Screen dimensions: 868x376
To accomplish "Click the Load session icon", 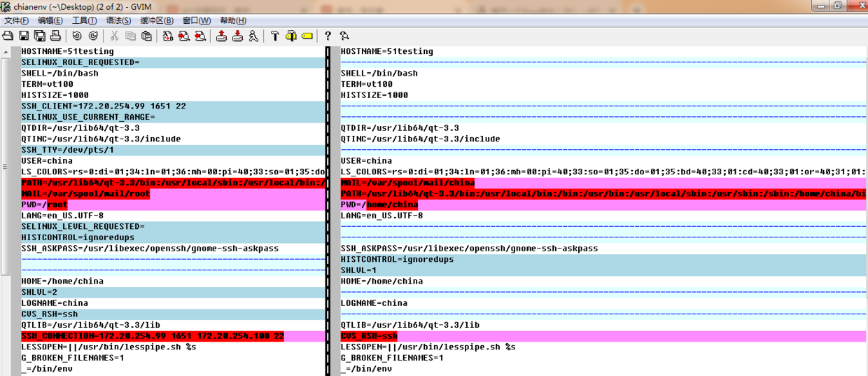I will tap(221, 36).
